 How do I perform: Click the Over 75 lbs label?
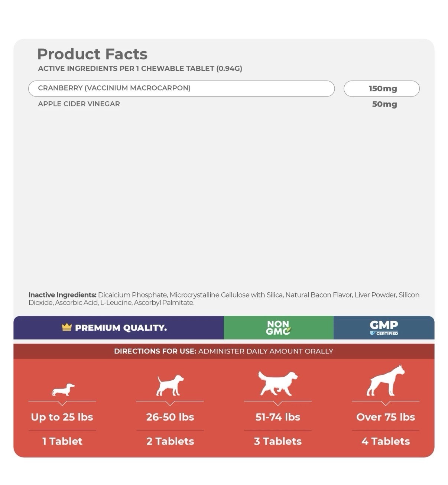click(386, 417)
